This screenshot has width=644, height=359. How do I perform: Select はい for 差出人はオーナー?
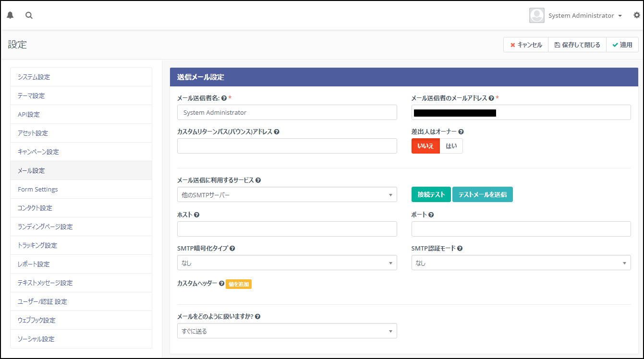coord(451,146)
